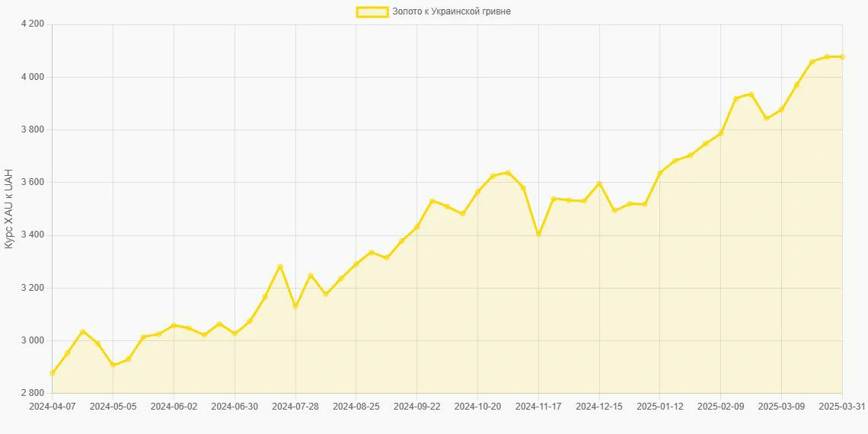Click the x-axis date label 2024-04-07
The height and width of the screenshot is (434, 868).
(52, 407)
